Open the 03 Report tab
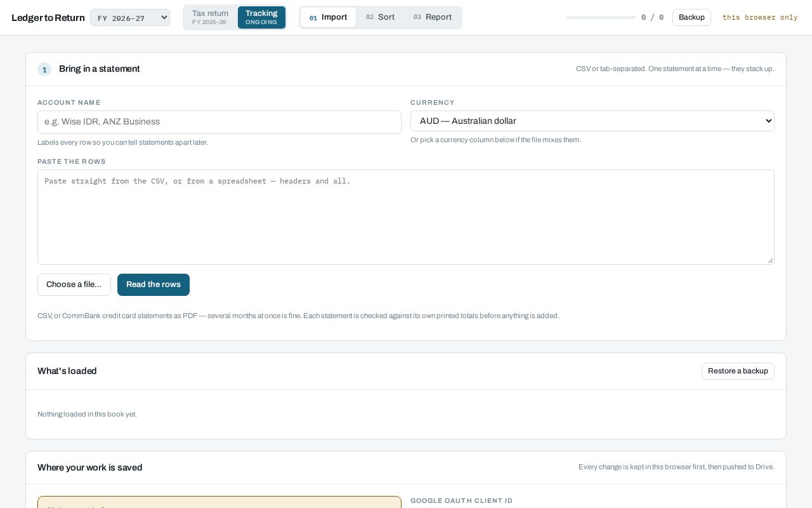The image size is (812, 508). click(x=433, y=17)
